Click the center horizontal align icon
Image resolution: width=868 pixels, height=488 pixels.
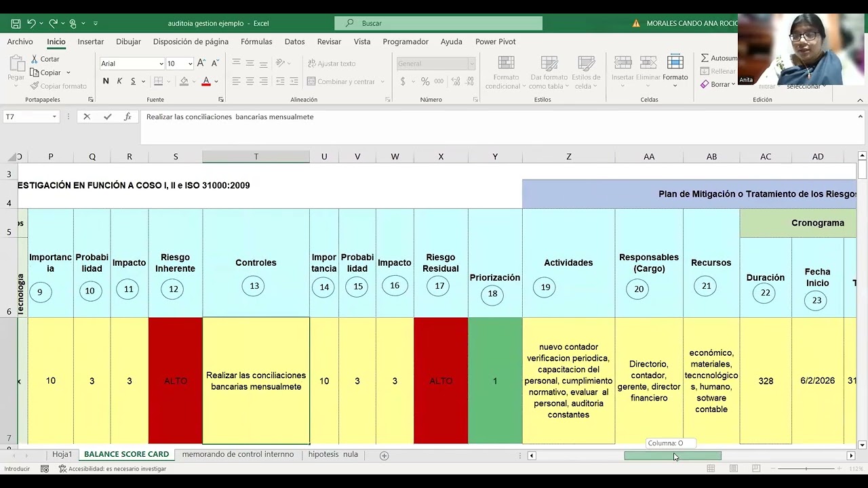pyautogui.click(x=250, y=81)
